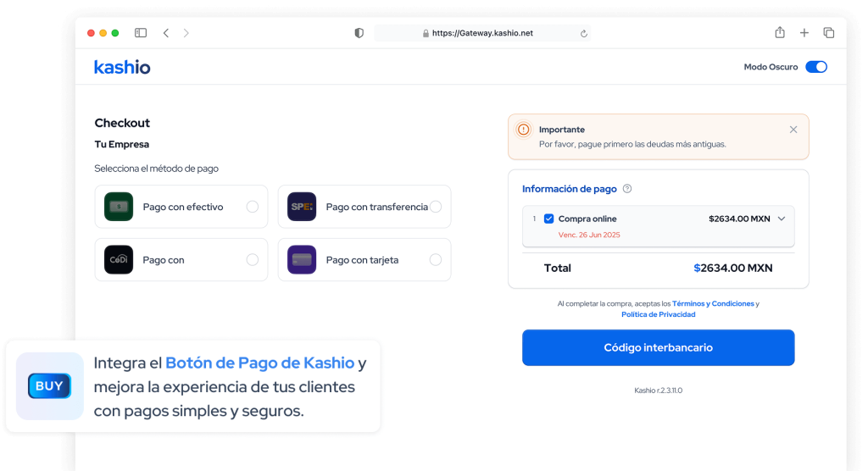Click the Safari share icon

780,33
